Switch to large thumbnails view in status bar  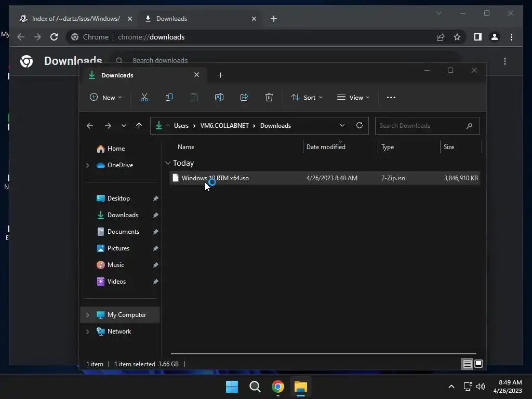point(478,364)
